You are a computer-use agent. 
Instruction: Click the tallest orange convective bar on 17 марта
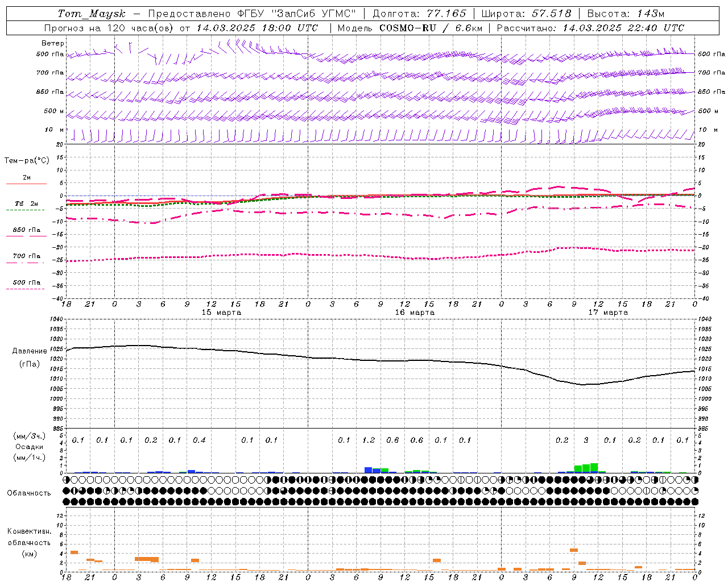pyautogui.click(x=574, y=550)
